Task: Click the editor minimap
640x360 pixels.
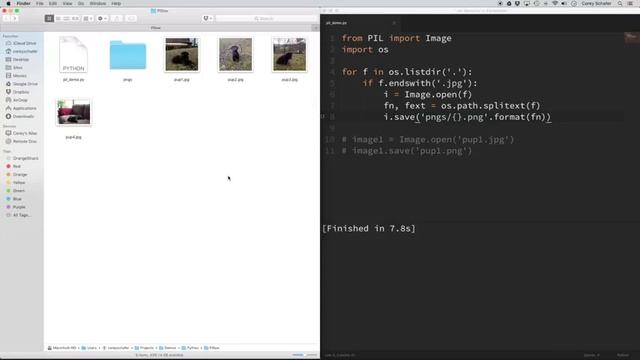Action: (631, 38)
